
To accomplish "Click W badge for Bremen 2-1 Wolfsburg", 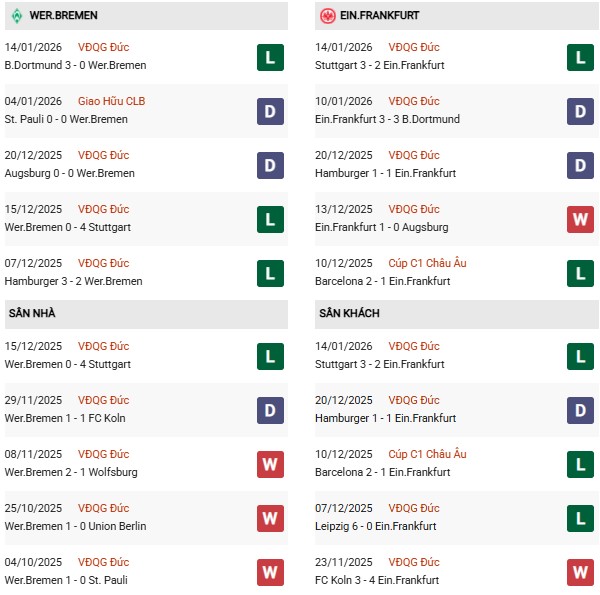I will (270, 464).
